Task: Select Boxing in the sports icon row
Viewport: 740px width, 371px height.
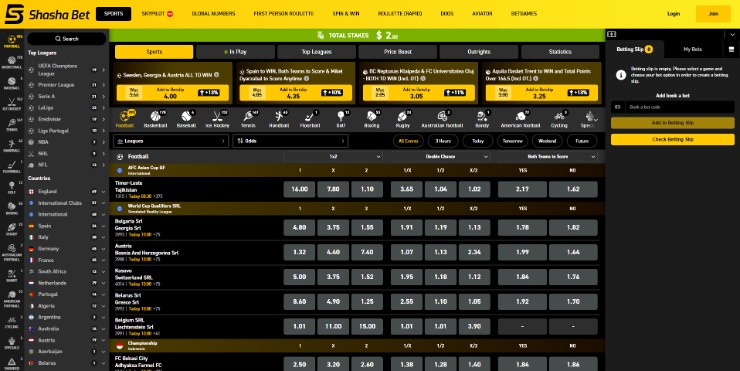Action: click(x=371, y=119)
